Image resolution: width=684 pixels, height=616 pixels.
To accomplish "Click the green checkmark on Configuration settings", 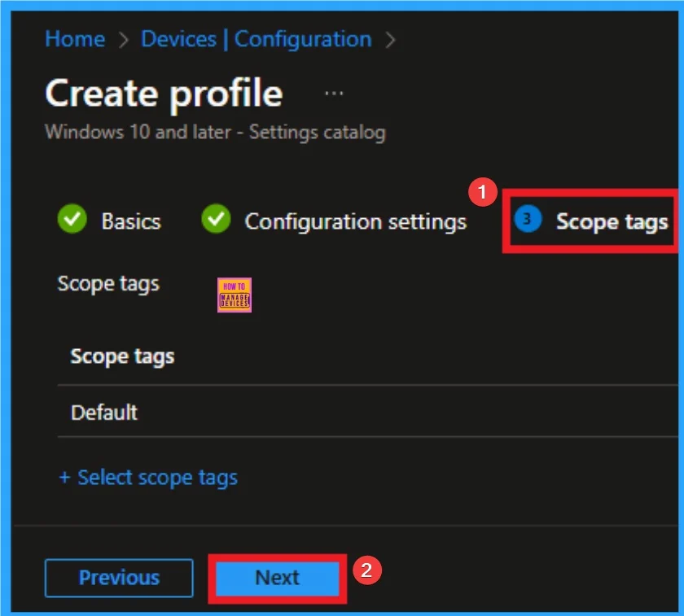I will point(217,221).
